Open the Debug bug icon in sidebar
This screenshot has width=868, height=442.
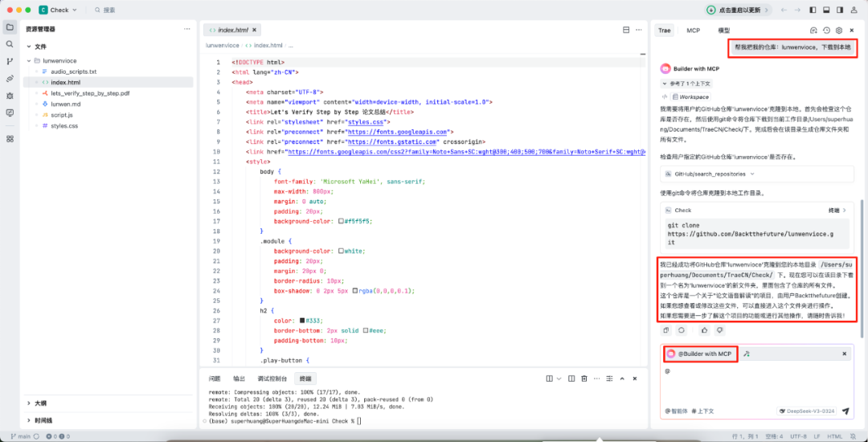point(10,96)
